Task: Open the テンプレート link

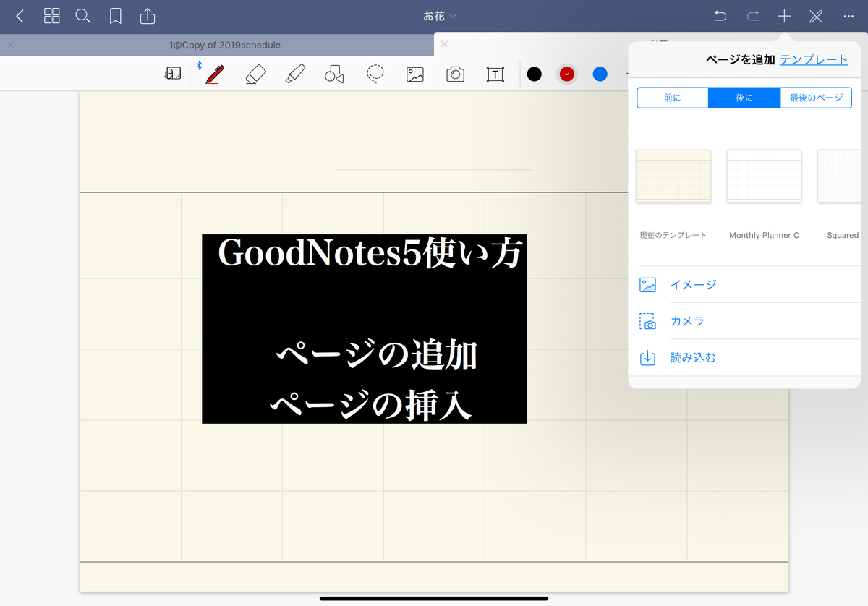Action: tap(814, 60)
